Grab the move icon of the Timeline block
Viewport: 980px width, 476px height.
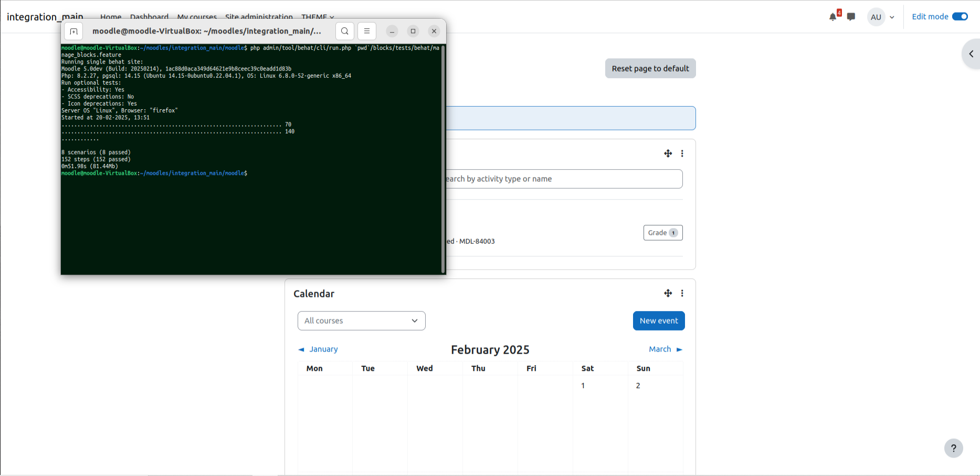668,153
